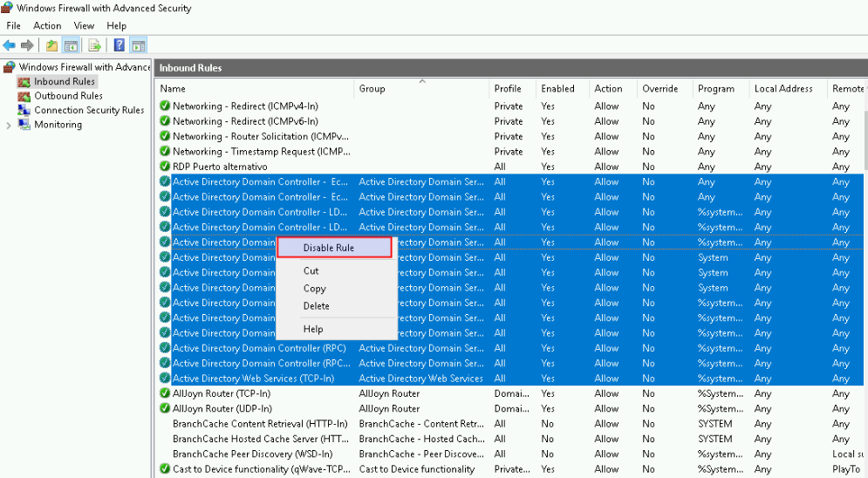
Task: Click green check icon of Networking - Timestamp Request
Action: (164, 151)
